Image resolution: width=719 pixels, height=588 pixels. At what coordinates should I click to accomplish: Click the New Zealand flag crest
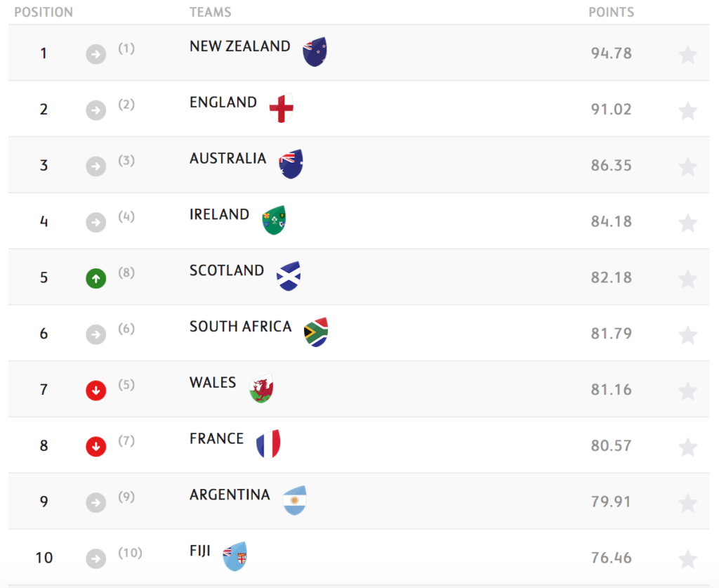tap(315, 51)
